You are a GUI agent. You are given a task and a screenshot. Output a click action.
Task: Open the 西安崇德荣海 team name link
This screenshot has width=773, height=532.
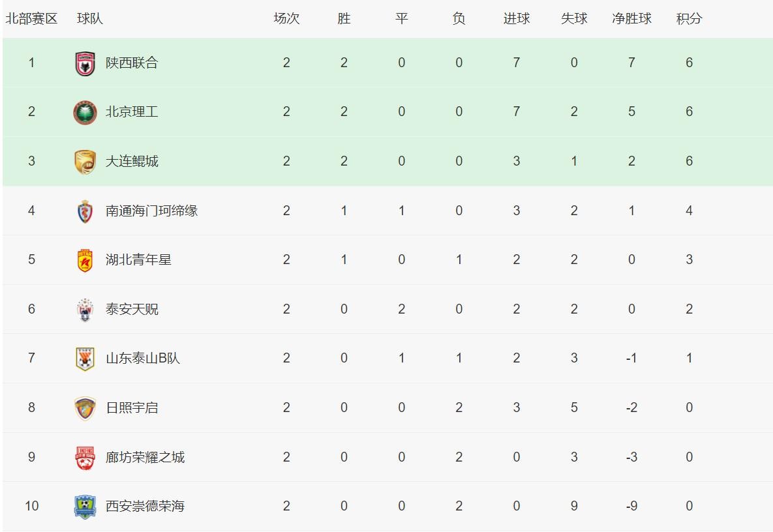pos(145,507)
